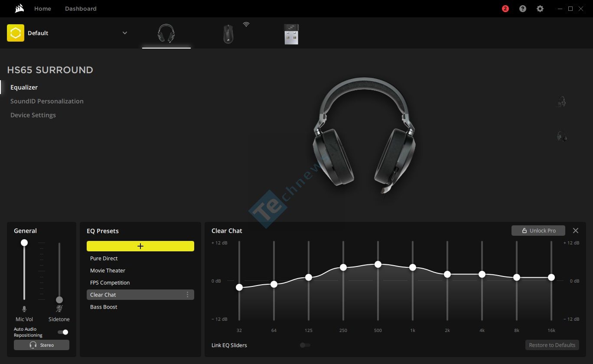
Task: Click the EQ Presets panel heading
Action: click(x=103, y=231)
